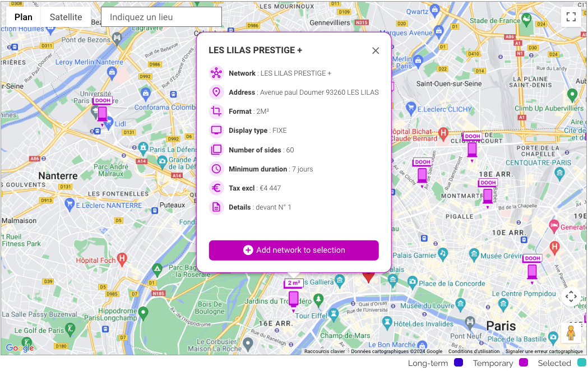Pick up the Street View Pegman
The height and width of the screenshot is (371, 588).
(571, 333)
